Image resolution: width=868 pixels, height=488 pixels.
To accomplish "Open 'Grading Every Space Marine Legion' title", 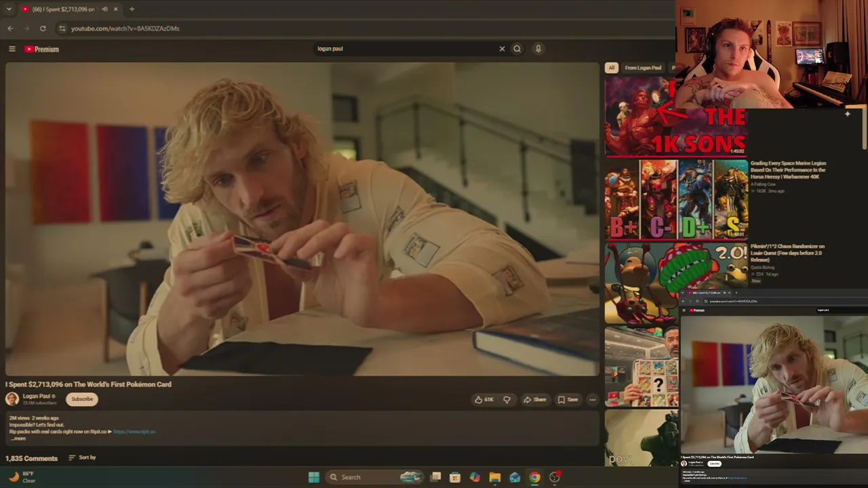I will (x=788, y=170).
